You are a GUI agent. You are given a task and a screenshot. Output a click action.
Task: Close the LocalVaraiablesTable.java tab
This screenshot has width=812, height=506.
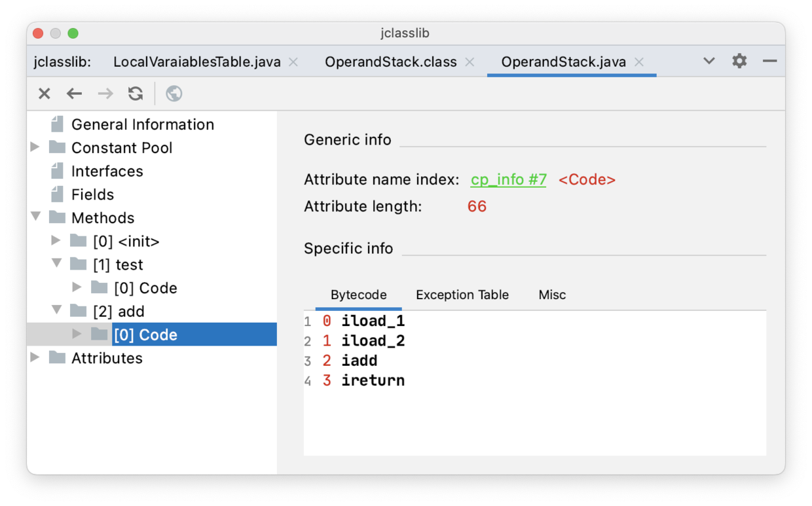(x=293, y=62)
